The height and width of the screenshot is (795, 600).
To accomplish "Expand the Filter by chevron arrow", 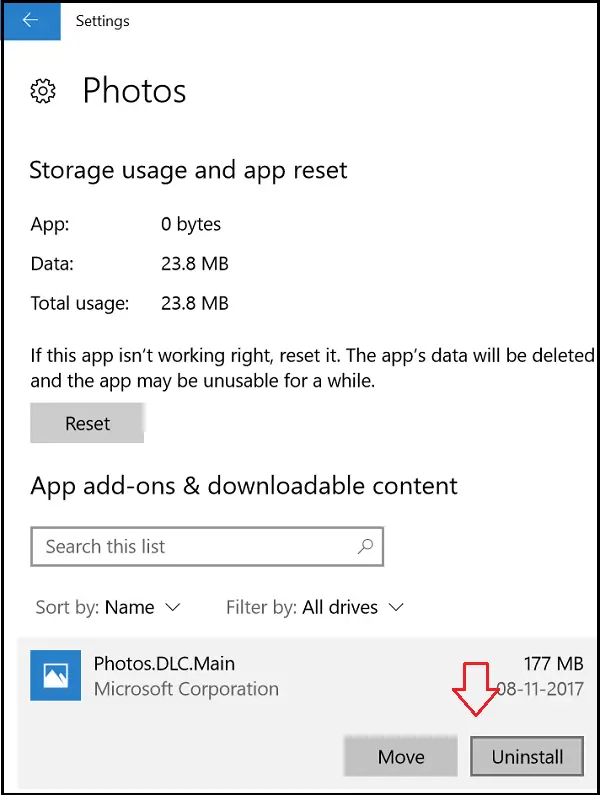I will [396, 607].
